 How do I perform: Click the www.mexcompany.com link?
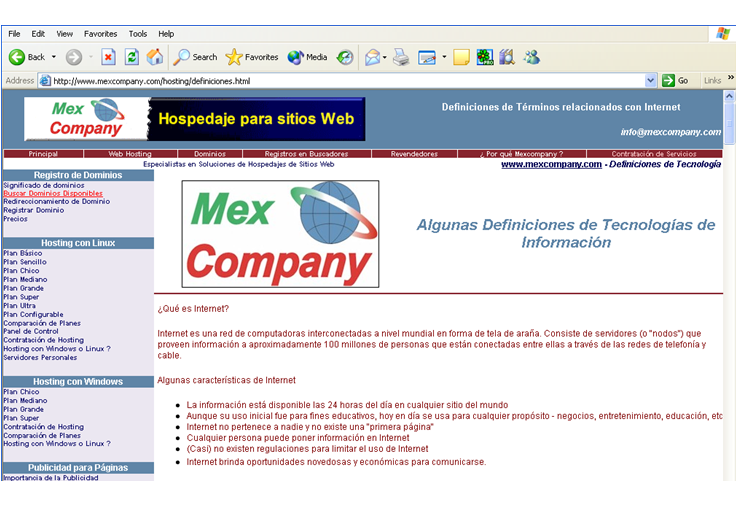click(551, 164)
